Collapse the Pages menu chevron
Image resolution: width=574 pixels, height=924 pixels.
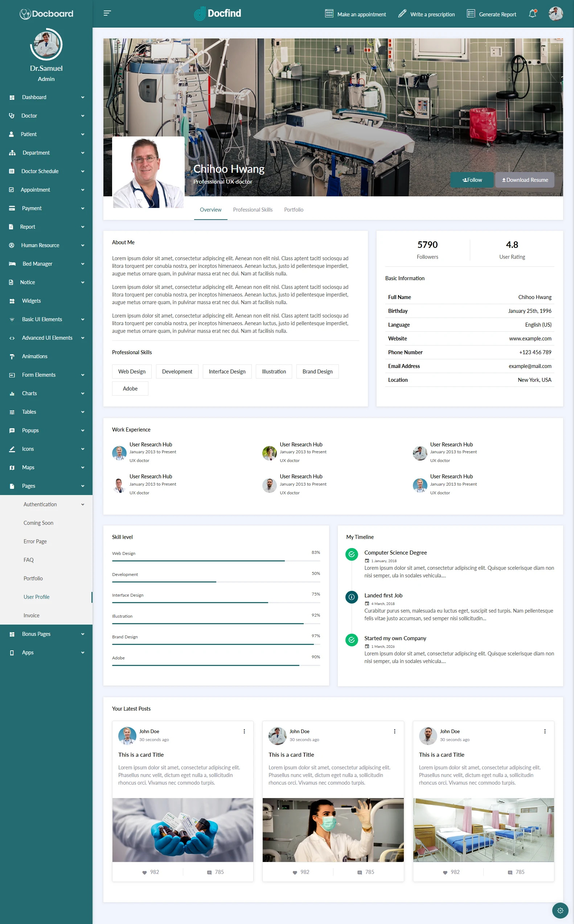(83, 486)
